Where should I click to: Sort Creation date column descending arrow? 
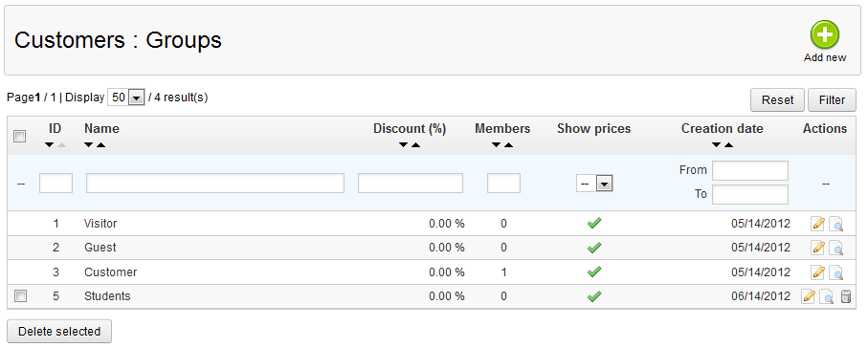point(717,145)
